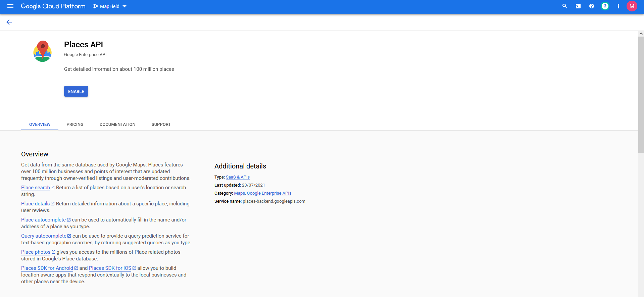Click the search magnifier icon

[565, 6]
